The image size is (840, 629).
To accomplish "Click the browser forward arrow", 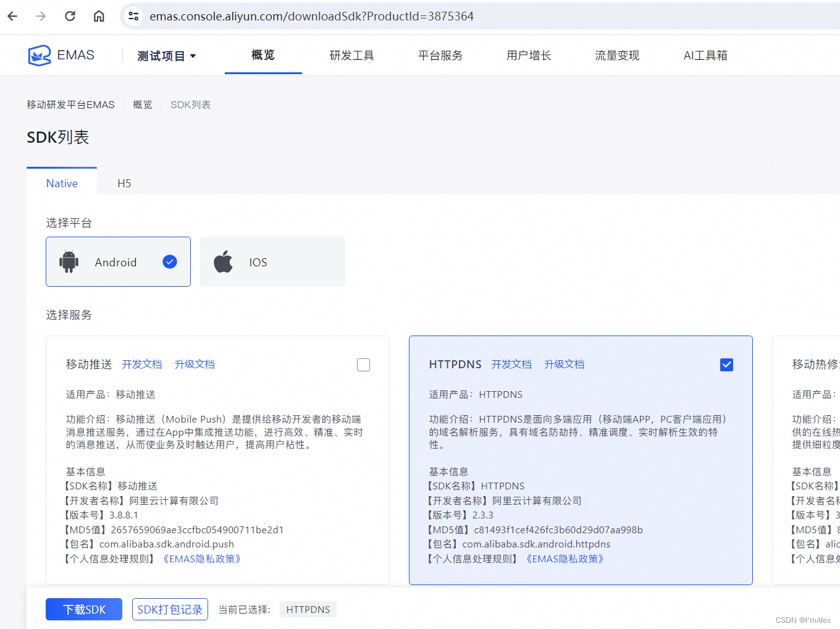I will pyautogui.click(x=41, y=16).
